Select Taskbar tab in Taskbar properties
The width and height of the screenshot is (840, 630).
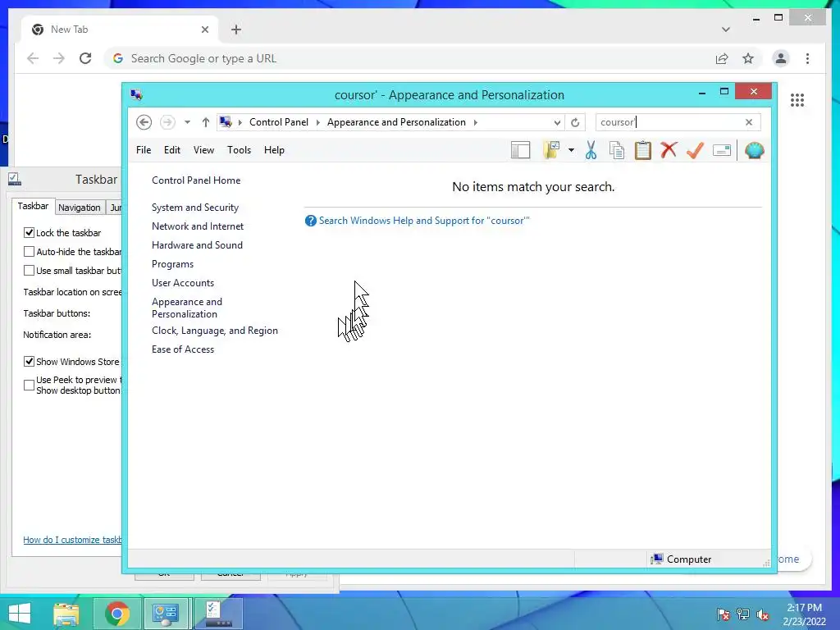coord(33,206)
